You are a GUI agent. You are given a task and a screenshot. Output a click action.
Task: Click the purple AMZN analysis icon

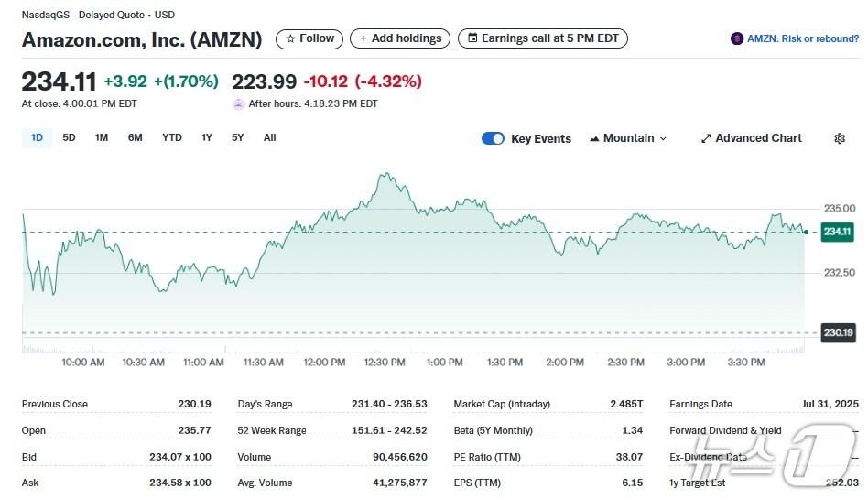(x=737, y=38)
